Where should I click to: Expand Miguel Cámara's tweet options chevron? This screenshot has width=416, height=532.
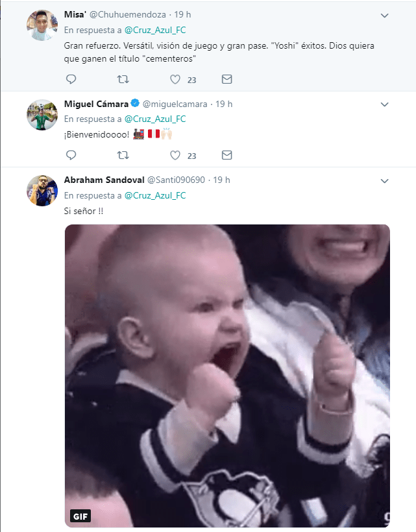pyautogui.click(x=384, y=104)
